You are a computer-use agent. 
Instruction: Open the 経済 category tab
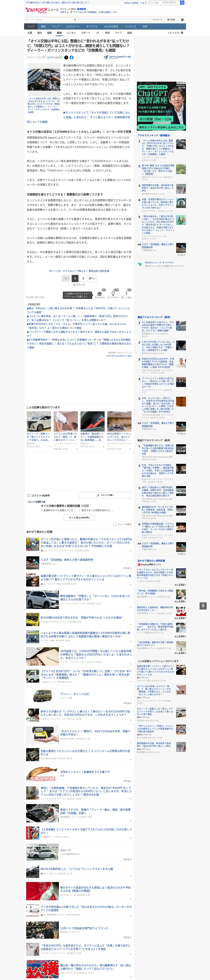point(59,33)
